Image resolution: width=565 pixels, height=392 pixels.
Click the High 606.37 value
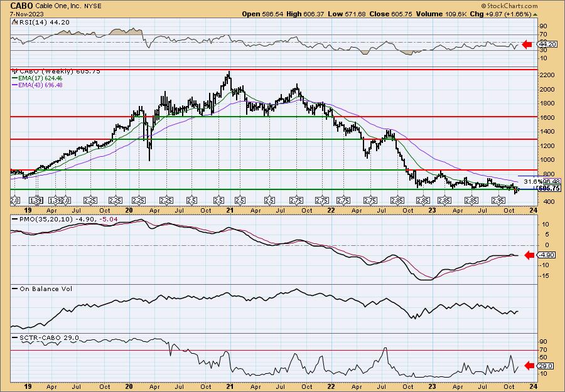(305, 14)
